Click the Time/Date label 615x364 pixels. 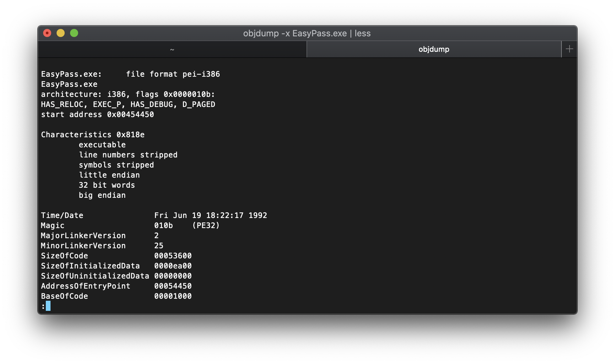pyautogui.click(x=62, y=215)
